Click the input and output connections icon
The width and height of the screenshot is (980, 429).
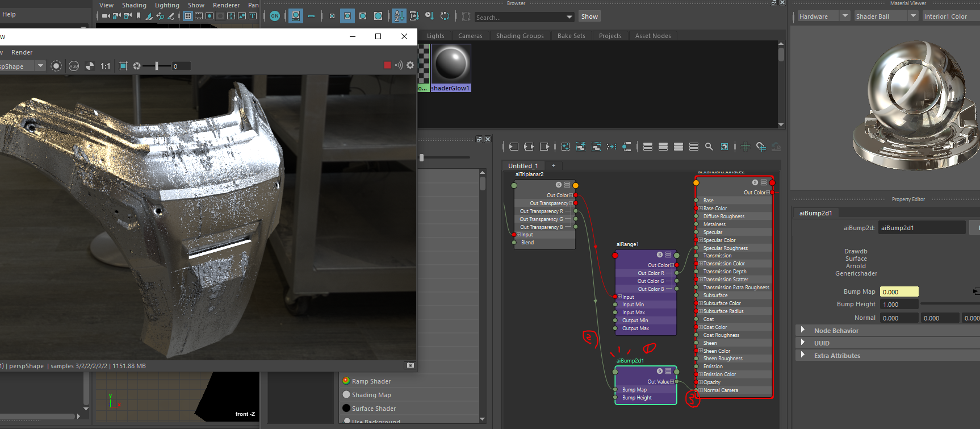pos(529,147)
